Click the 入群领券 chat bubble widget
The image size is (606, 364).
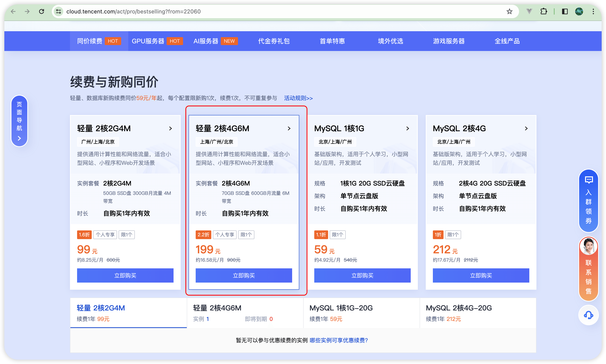click(x=588, y=200)
